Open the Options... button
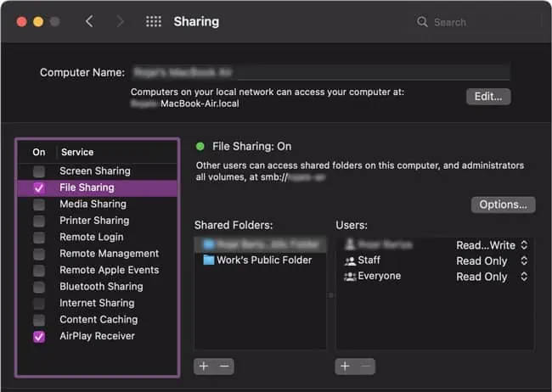The width and height of the screenshot is (552, 392). (x=503, y=204)
